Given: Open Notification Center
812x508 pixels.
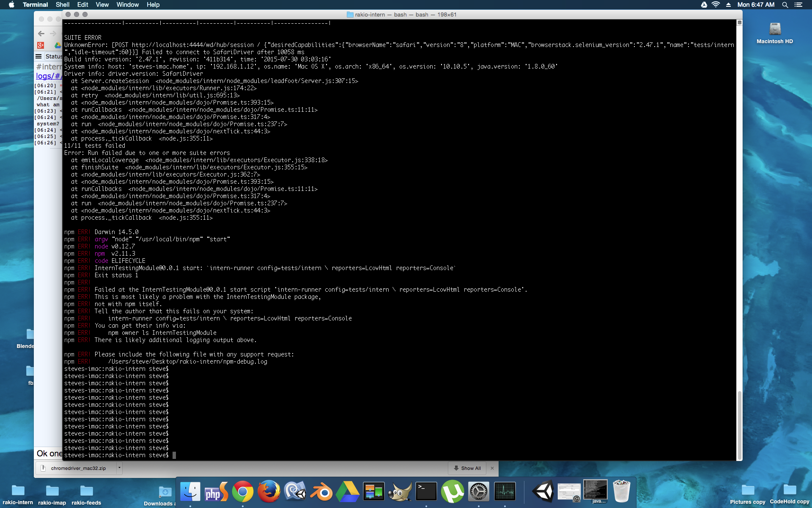Looking at the screenshot, I should 798,5.
